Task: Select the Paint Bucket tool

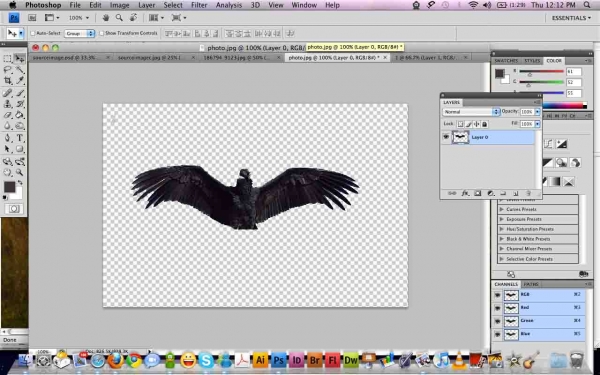Action: pos(20,115)
